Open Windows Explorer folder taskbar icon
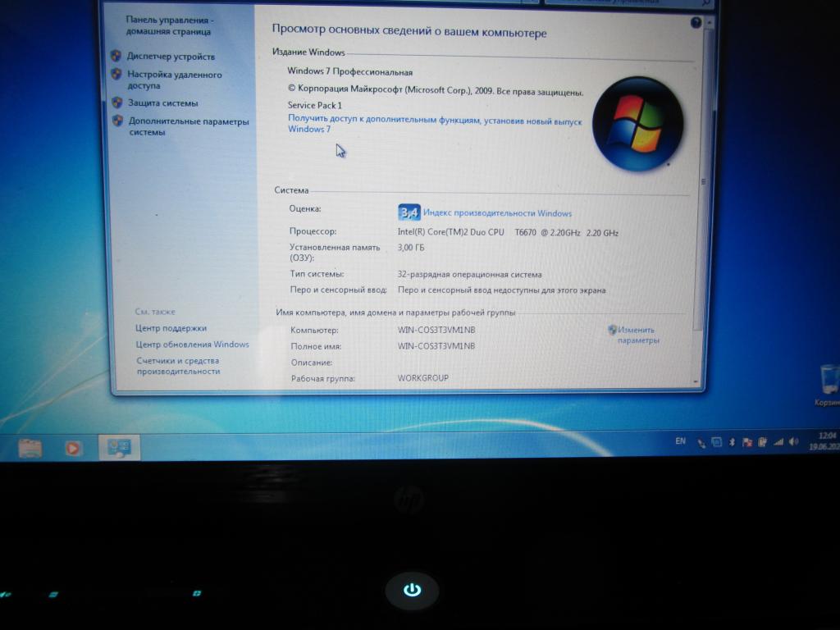Viewport: 840px width, 630px height. [30, 448]
